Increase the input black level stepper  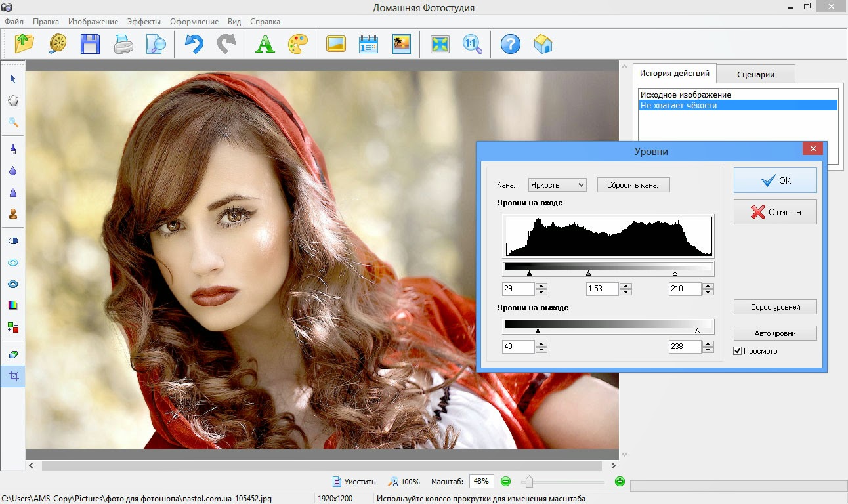coord(541,285)
